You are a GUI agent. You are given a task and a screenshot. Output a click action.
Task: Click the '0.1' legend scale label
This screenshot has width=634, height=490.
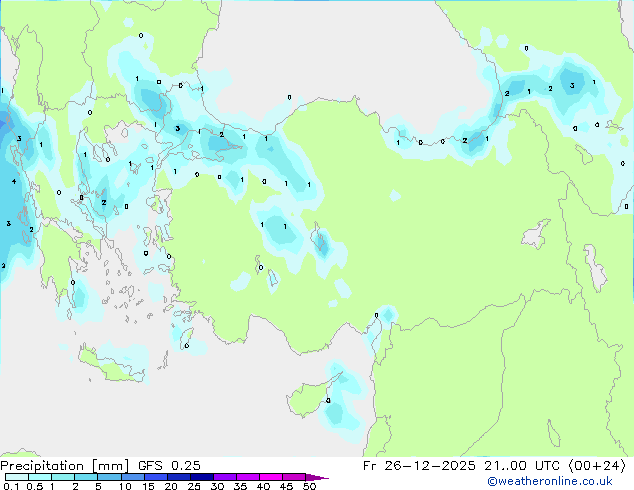(x=11, y=486)
